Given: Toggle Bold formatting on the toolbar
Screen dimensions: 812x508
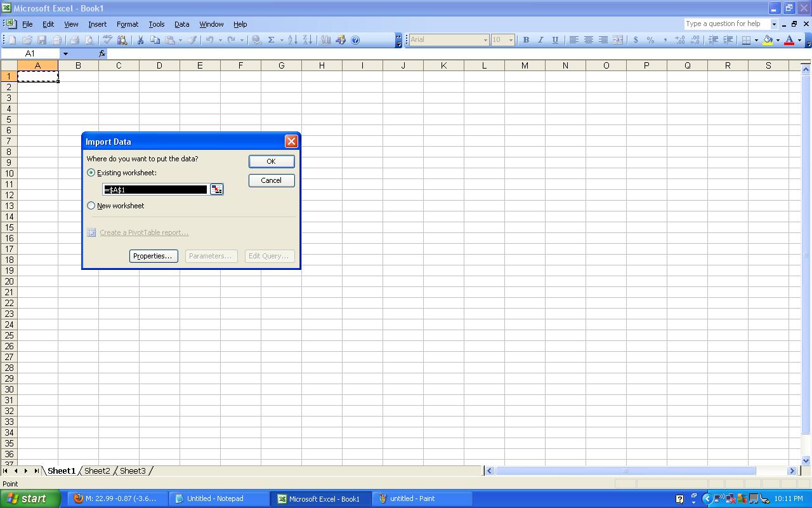Looking at the screenshot, I should pos(525,39).
